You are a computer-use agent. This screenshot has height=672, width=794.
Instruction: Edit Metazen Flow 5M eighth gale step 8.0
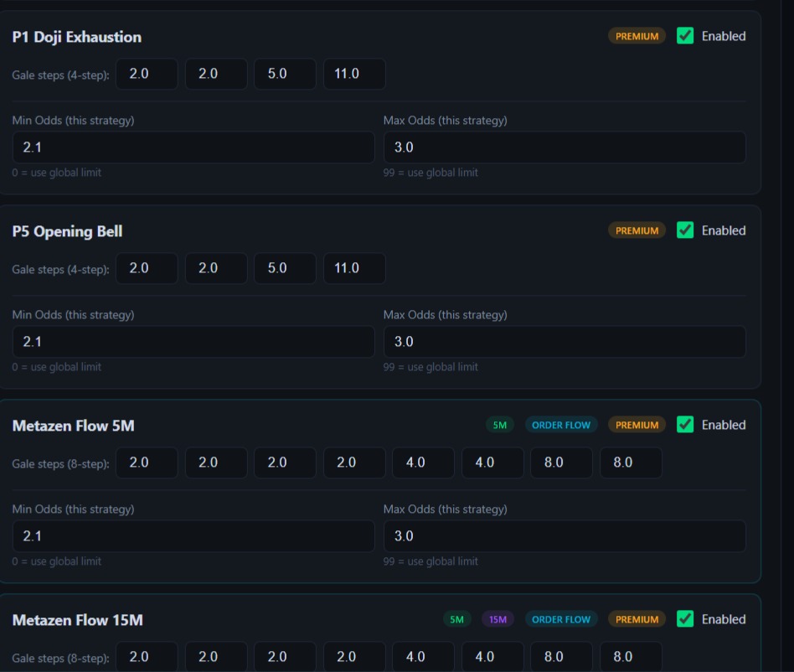tap(631, 463)
